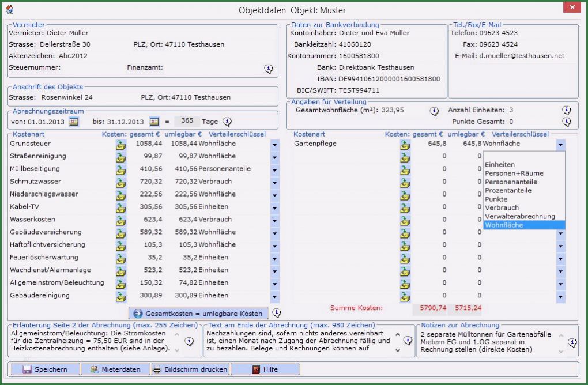The height and width of the screenshot is (385, 588).
Task: Show the info hint in the Vermieter section
Action: [269, 69]
